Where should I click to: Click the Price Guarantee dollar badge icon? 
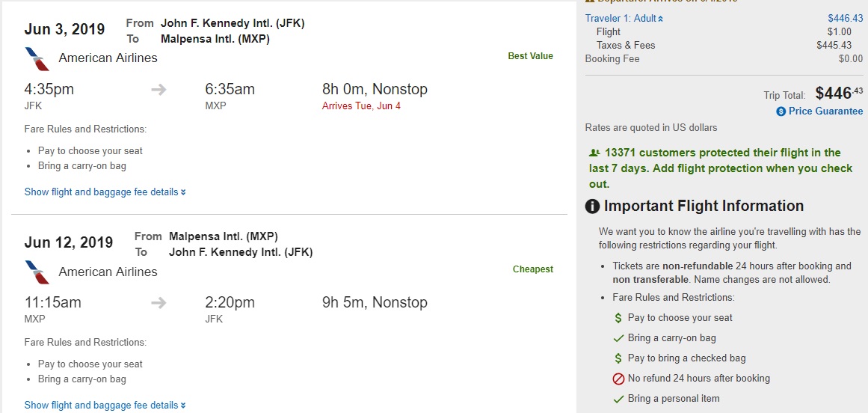click(781, 111)
